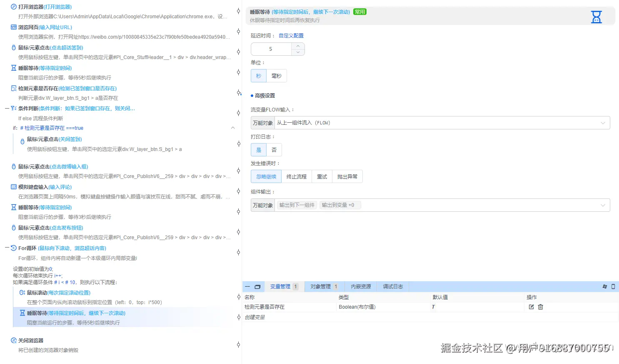Click the 浏览网页 weibo.com URL description text

[124, 37]
